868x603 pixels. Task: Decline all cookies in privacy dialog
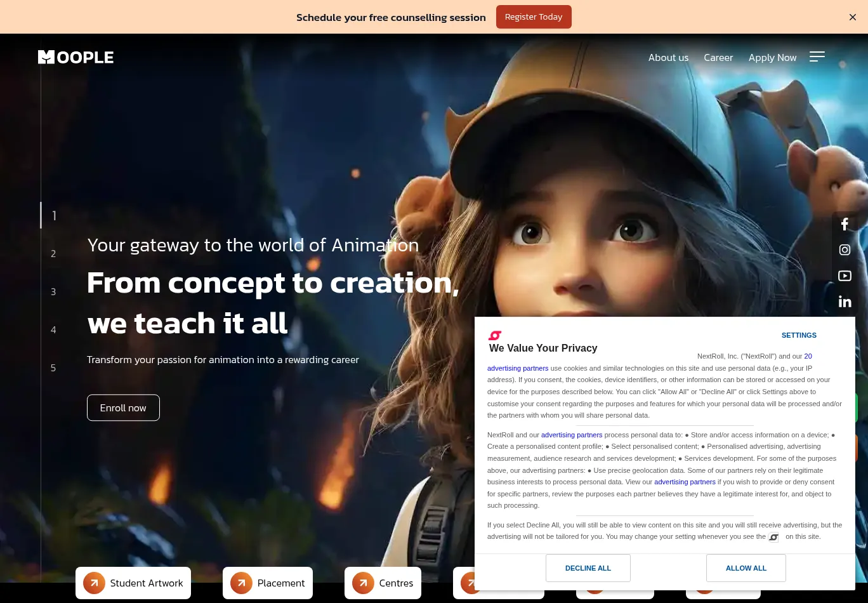[x=588, y=568]
